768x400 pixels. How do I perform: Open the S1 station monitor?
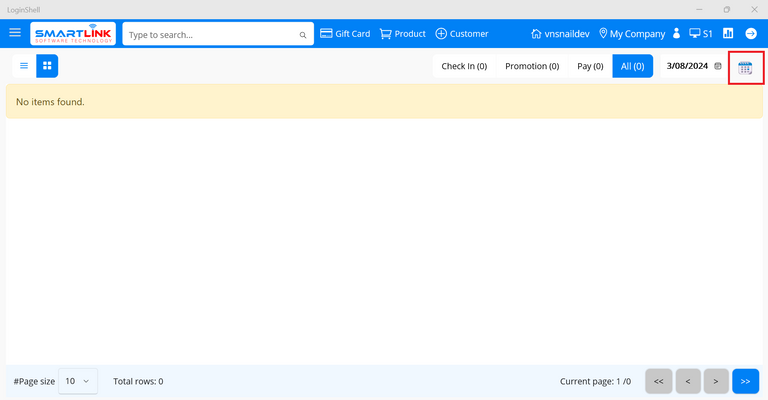point(700,34)
